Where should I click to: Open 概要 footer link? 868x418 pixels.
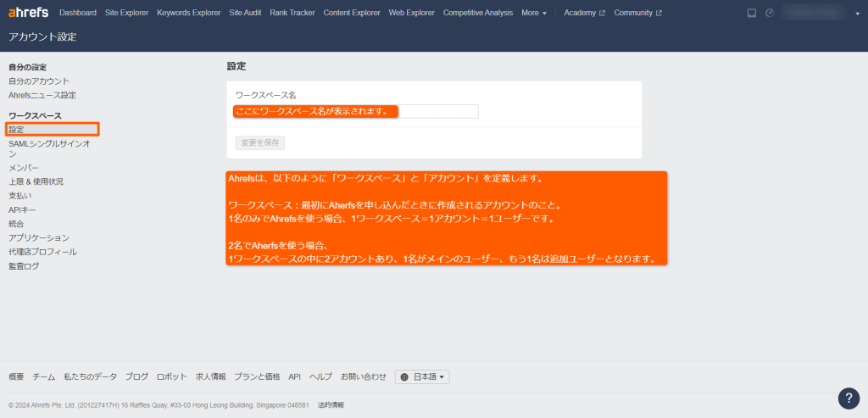point(16,376)
